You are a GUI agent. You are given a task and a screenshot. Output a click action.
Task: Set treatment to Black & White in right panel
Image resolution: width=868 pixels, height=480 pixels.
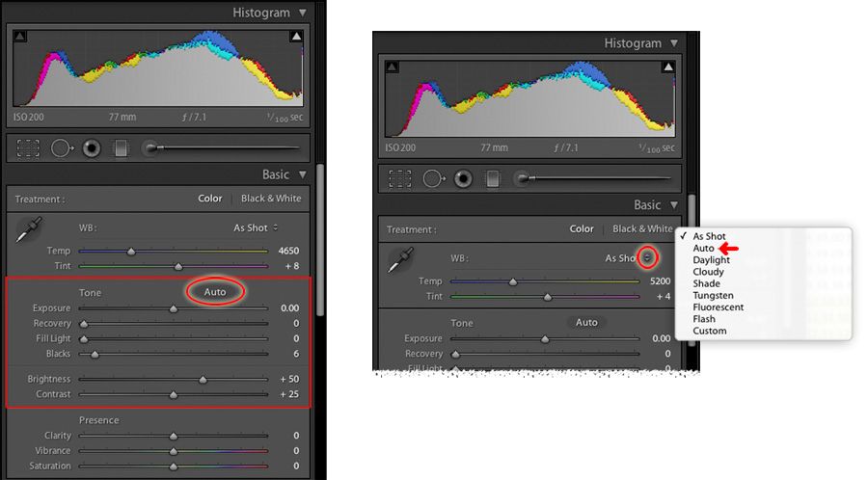coord(642,229)
